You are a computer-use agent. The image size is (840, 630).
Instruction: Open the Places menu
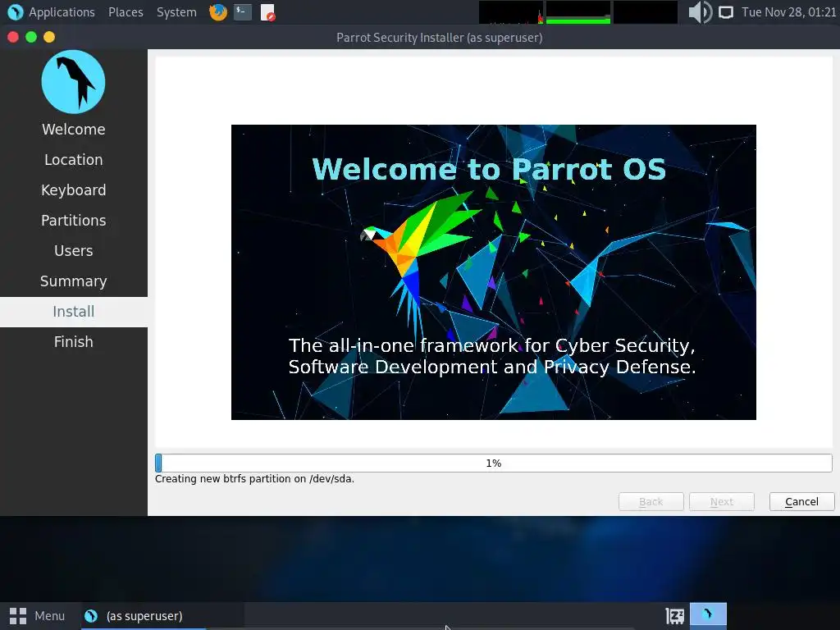pyautogui.click(x=126, y=11)
